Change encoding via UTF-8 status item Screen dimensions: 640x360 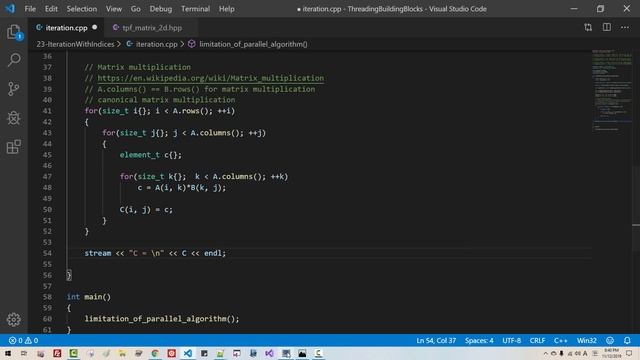(x=511, y=340)
